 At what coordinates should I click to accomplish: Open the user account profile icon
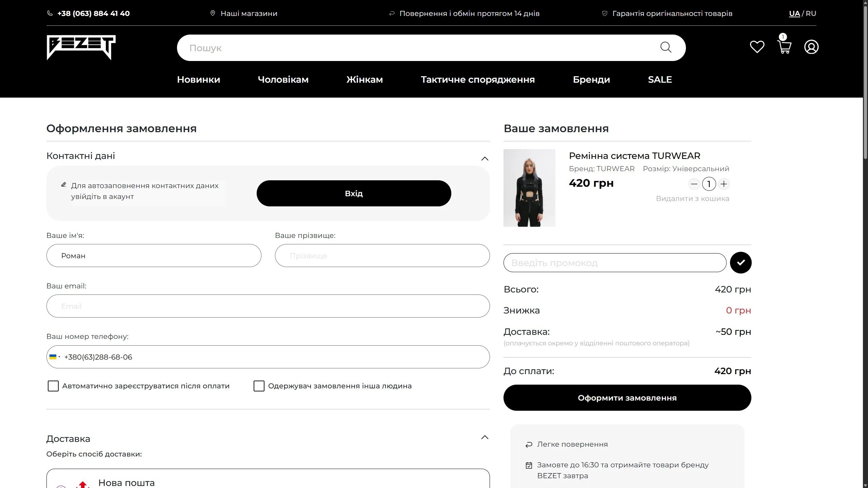tap(811, 47)
